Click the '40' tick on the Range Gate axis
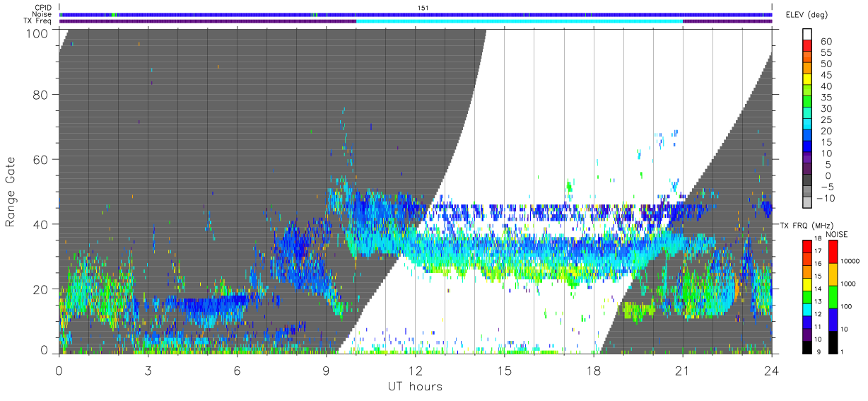The image size is (868, 401). [41, 224]
